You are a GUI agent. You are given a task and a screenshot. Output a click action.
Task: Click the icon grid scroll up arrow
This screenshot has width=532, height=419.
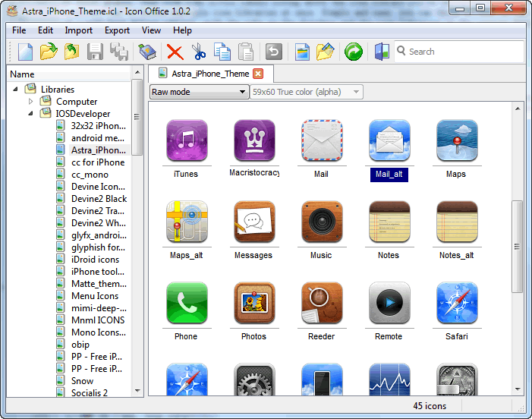518,109
